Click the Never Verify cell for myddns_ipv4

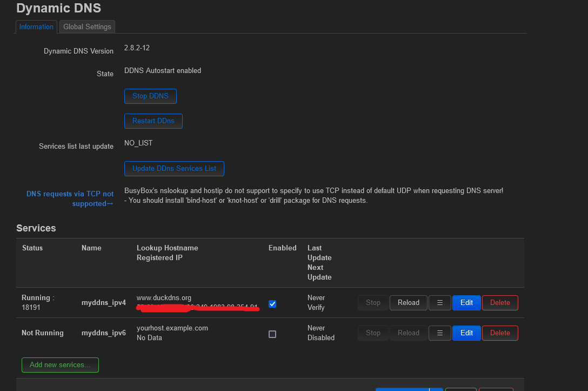click(x=316, y=302)
